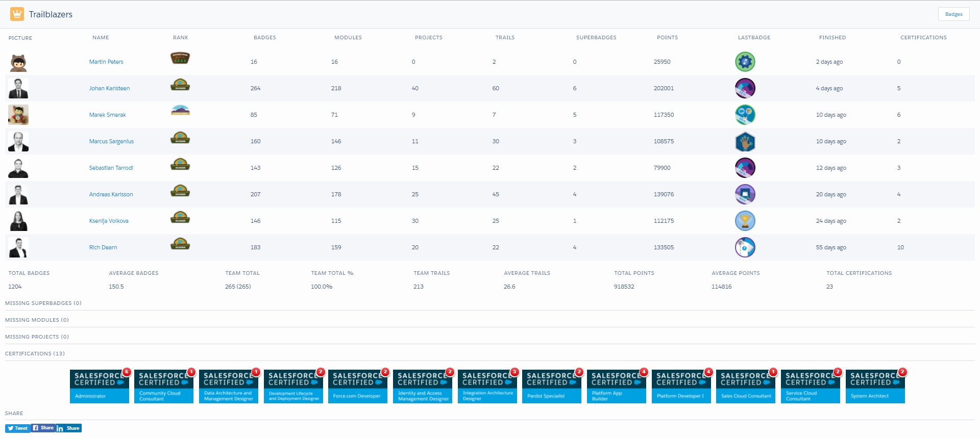Image resolution: width=980 pixels, height=439 pixels.
Task: Click Rich Dearn's profile photo
Action: coord(18,247)
